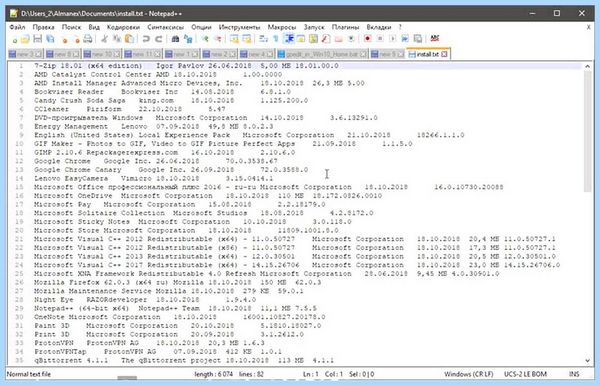Open the Кодировки menu
The height and width of the screenshot is (386, 600).
(123, 27)
